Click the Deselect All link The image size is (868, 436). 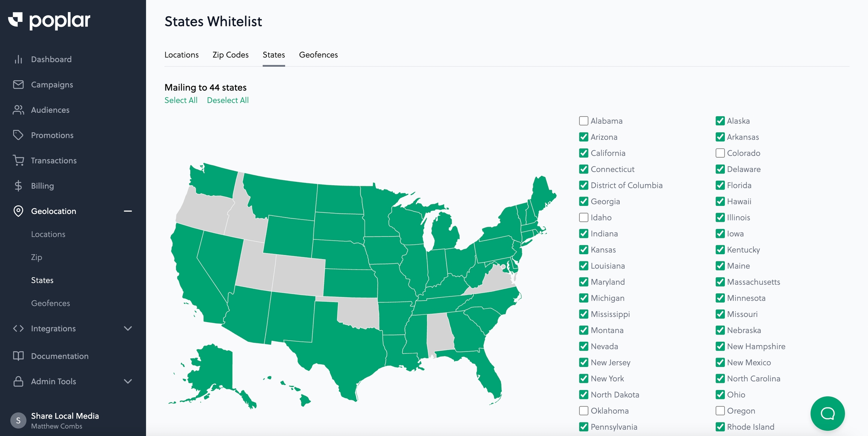coord(228,100)
